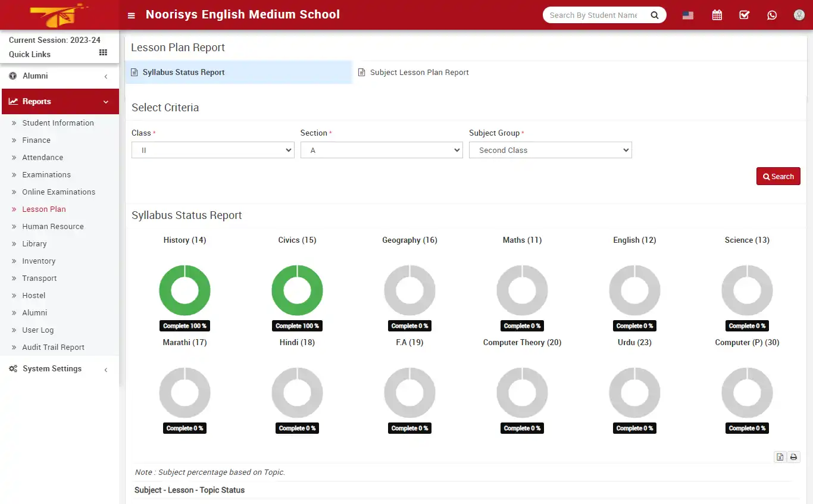Open WhatsApp chat icon in the header
Viewport: 813px width, 504px height.
pyautogui.click(x=772, y=14)
